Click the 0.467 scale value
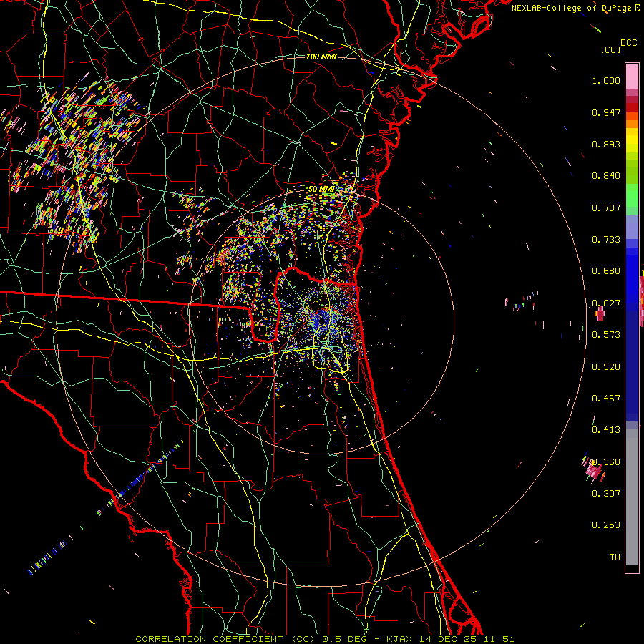Screen dimensions: 644x644 click(606, 399)
